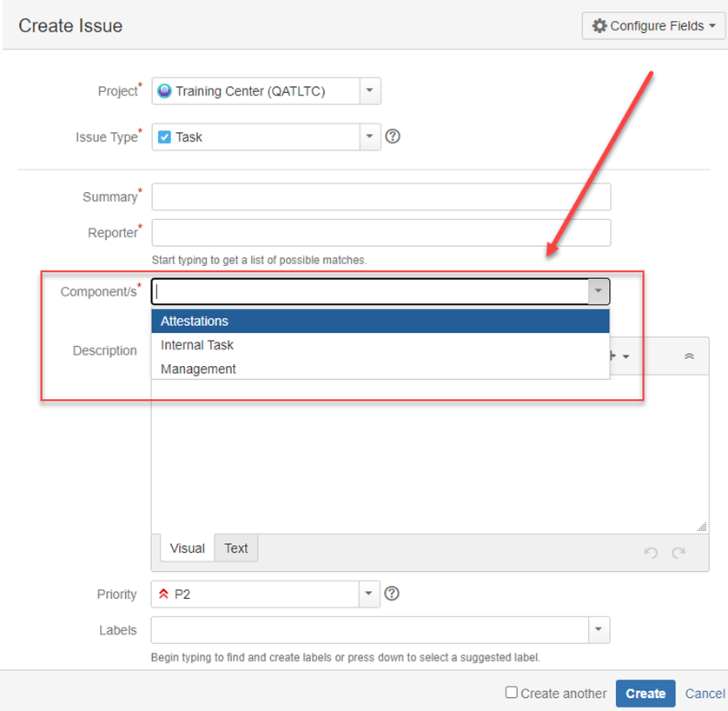Click the Configure Fields gear icon
Viewport: 728px width, 711px height.
(599, 26)
